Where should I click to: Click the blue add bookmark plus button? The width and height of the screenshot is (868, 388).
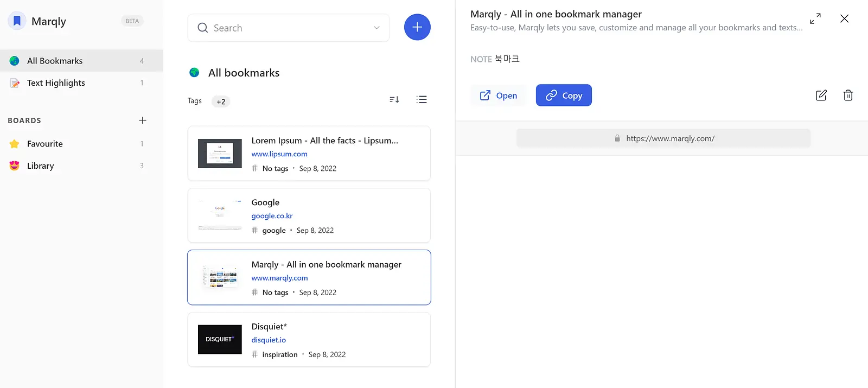(x=417, y=27)
